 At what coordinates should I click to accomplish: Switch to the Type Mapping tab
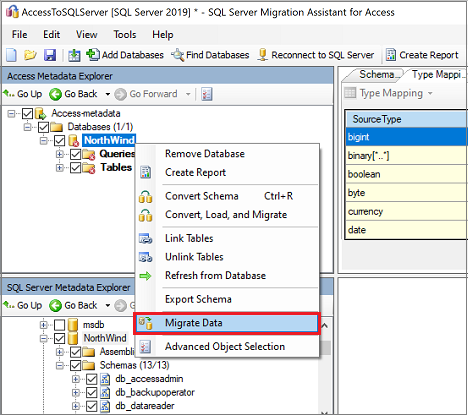point(436,75)
